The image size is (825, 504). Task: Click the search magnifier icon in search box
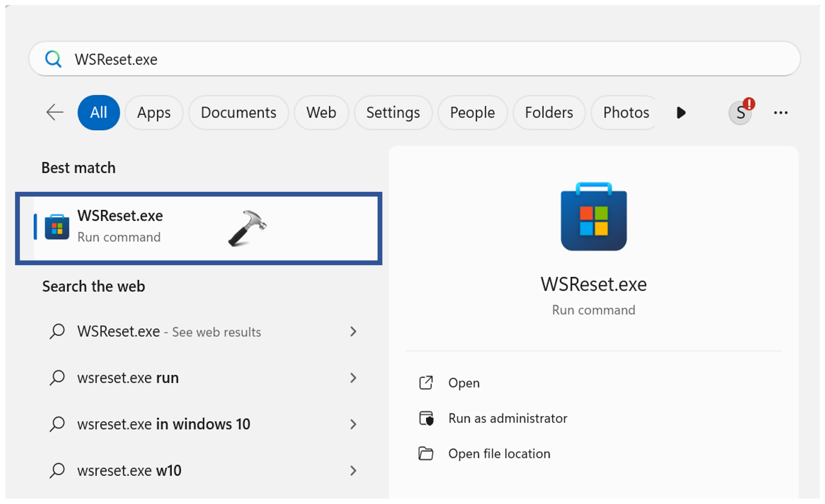click(x=53, y=59)
